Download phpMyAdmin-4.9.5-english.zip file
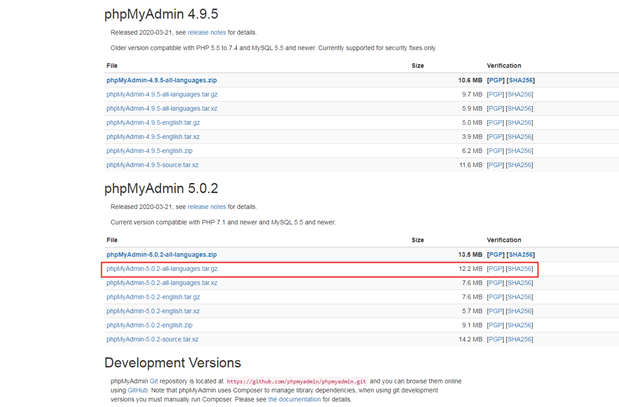The height and width of the screenshot is (407, 619). coord(149,151)
